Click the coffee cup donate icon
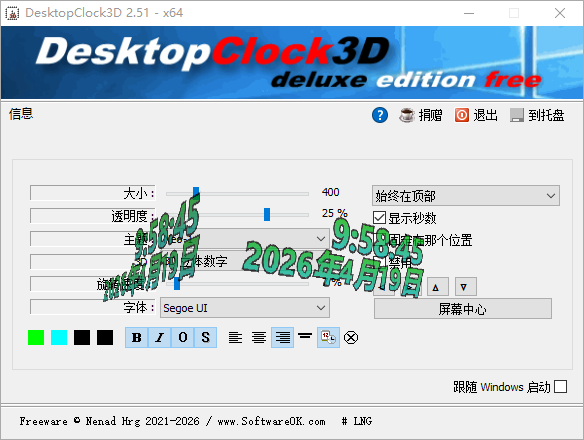The height and width of the screenshot is (440, 584). coord(407,115)
